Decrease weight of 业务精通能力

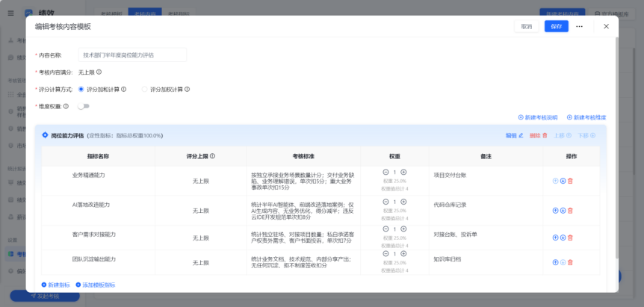click(386, 173)
